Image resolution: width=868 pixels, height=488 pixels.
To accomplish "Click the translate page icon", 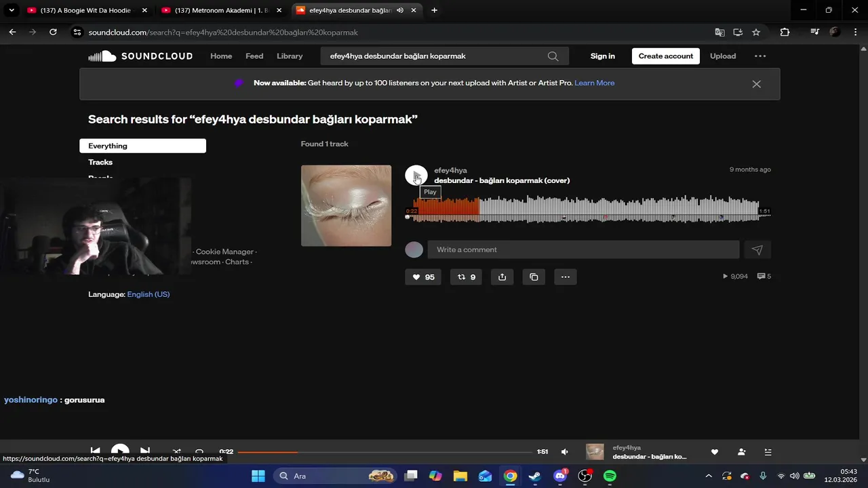I will (719, 32).
